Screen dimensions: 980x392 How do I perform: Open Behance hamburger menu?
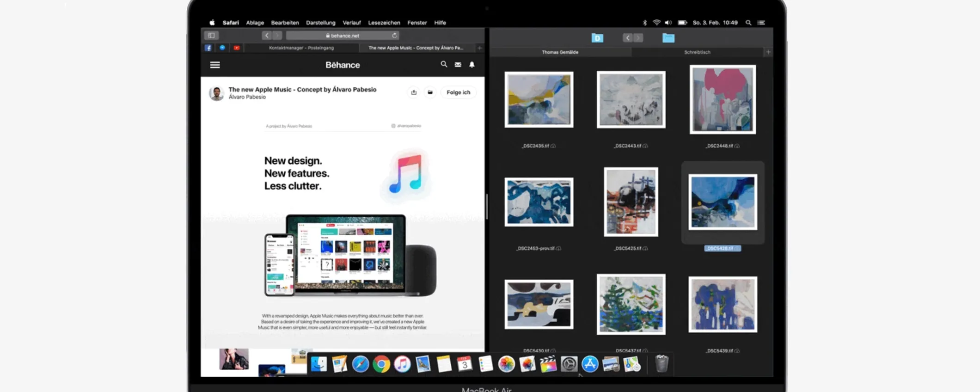tap(215, 65)
